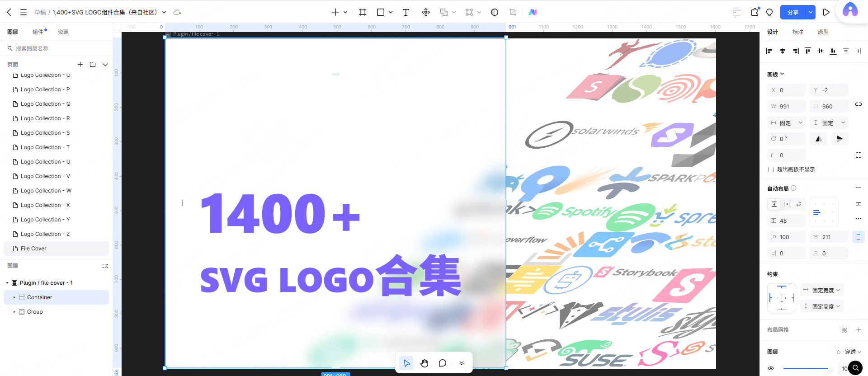Click the crop/slice tool icon

(513, 12)
